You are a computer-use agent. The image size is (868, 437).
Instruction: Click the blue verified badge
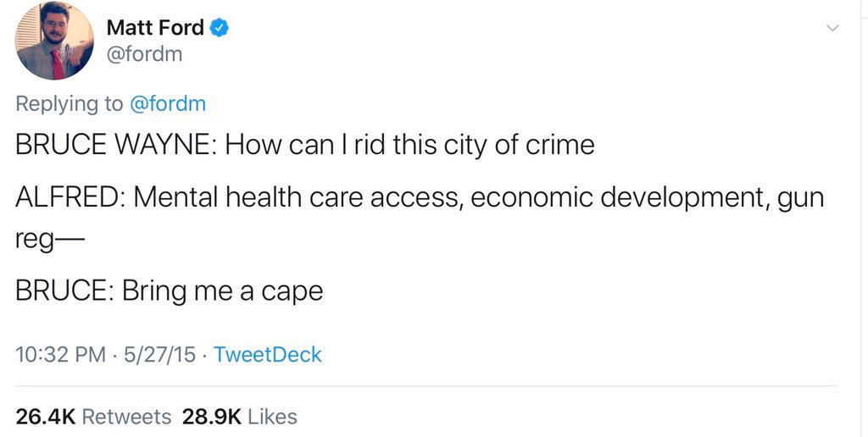(x=219, y=28)
